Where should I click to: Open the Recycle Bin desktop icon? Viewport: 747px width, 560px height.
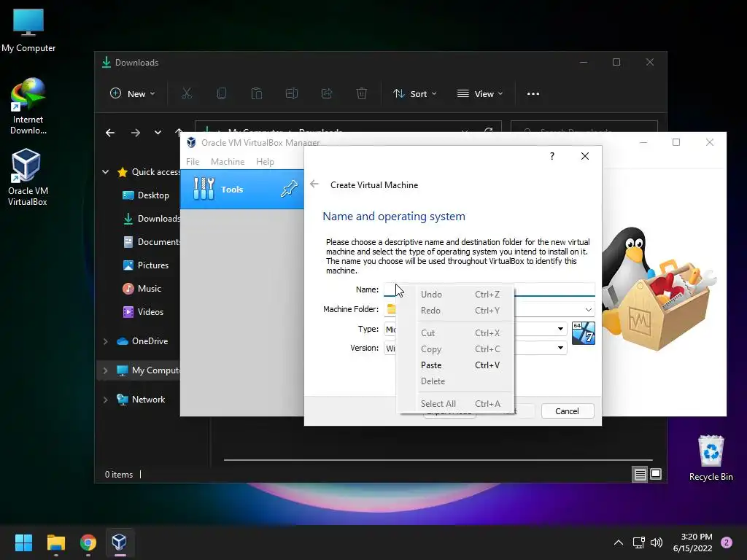(711, 458)
